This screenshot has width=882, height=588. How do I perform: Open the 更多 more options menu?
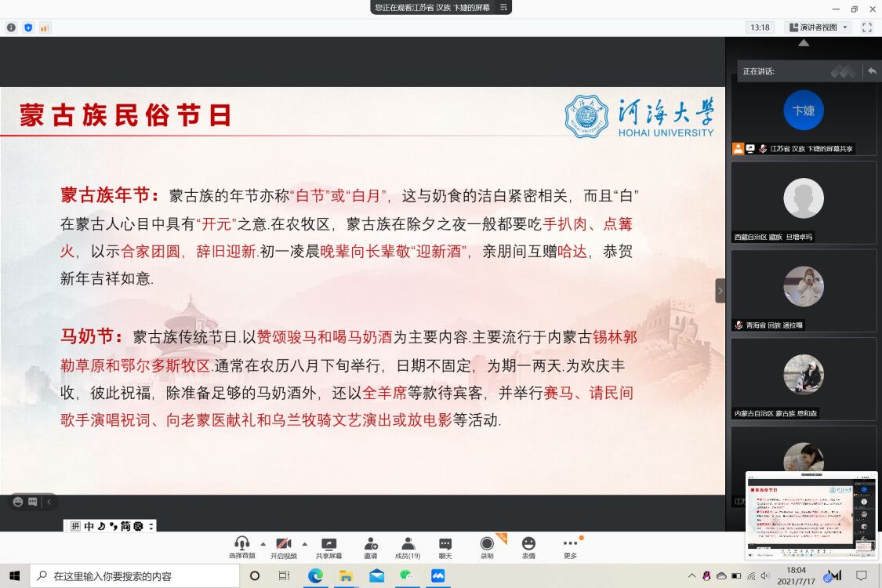click(x=570, y=544)
